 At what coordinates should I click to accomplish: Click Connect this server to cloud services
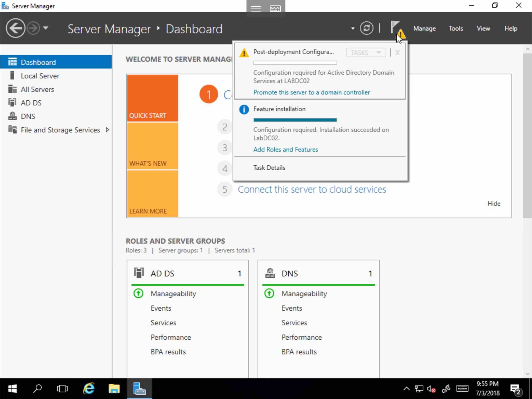[x=312, y=190]
